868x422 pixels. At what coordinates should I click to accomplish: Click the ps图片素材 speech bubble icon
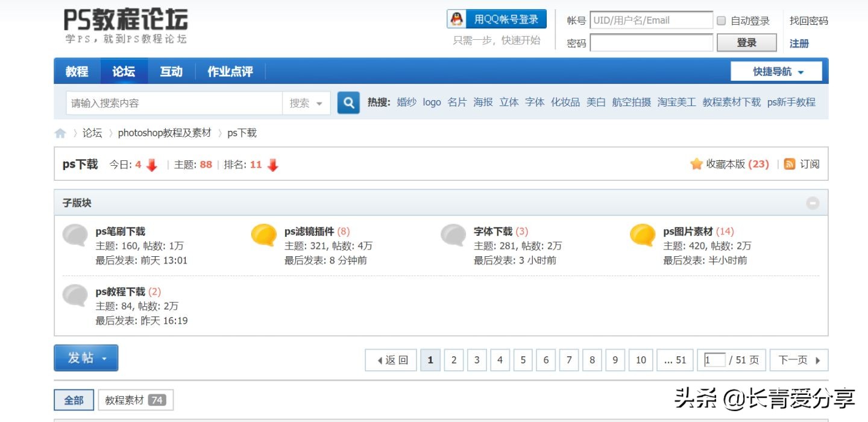pos(642,236)
